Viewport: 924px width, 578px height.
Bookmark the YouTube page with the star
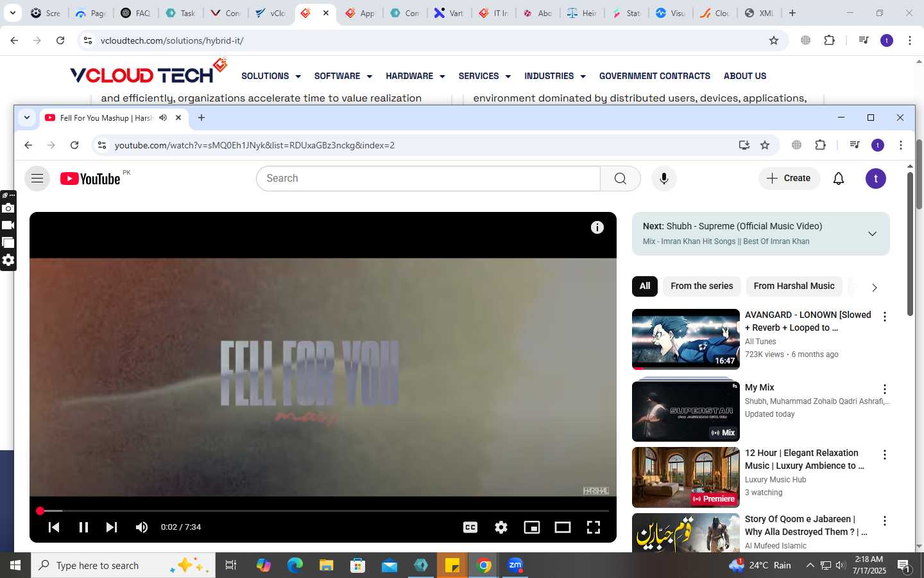pyautogui.click(x=765, y=145)
